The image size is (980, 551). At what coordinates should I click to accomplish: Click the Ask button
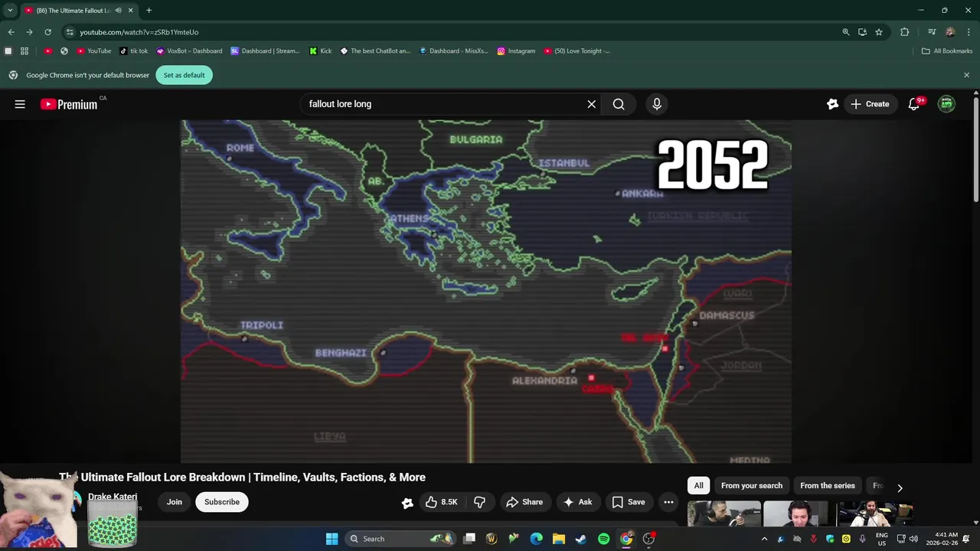(577, 502)
